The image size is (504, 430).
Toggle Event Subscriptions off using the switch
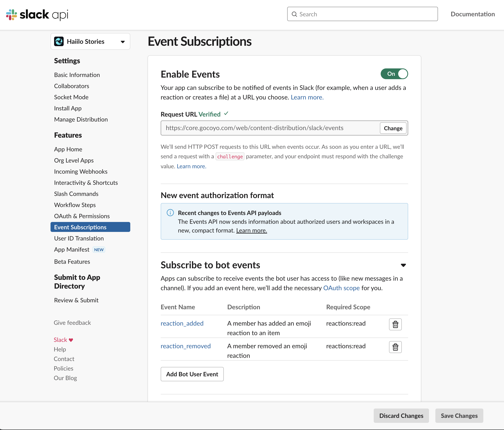(x=394, y=74)
